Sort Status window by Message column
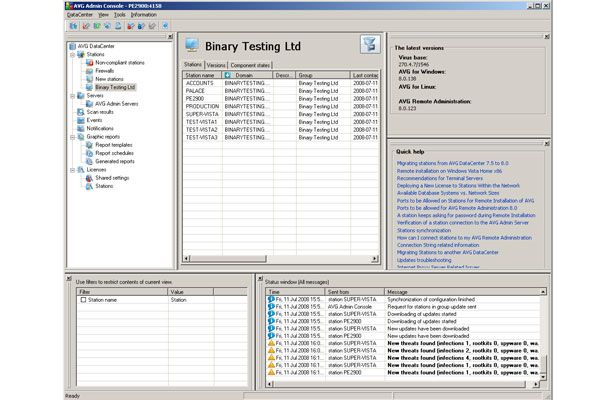Viewport: 600px width, 400px height. click(462, 292)
